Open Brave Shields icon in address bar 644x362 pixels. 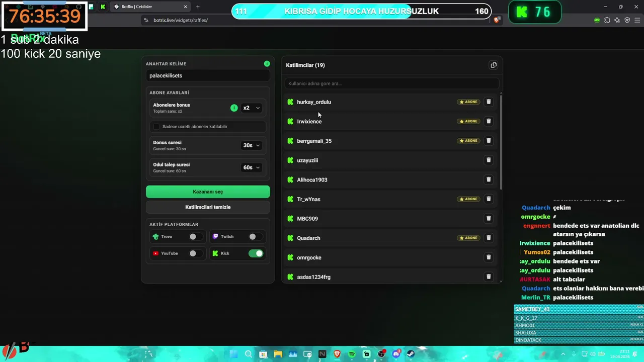point(497,20)
